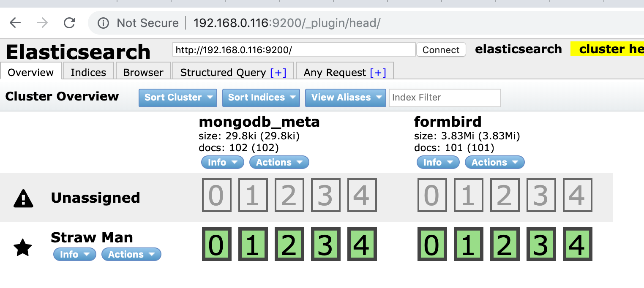Add new Any Request tab via [+]
This screenshot has height=288, width=644.
[378, 73]
